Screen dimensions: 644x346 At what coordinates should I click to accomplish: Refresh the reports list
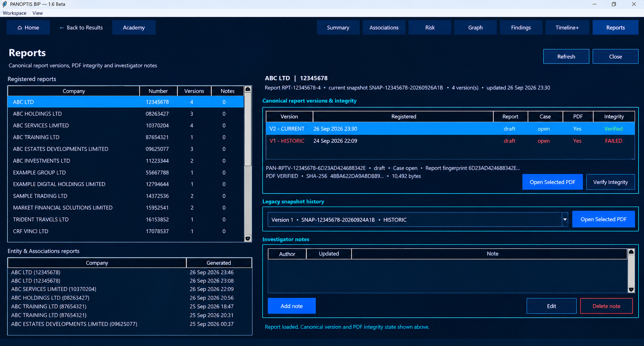566,56
